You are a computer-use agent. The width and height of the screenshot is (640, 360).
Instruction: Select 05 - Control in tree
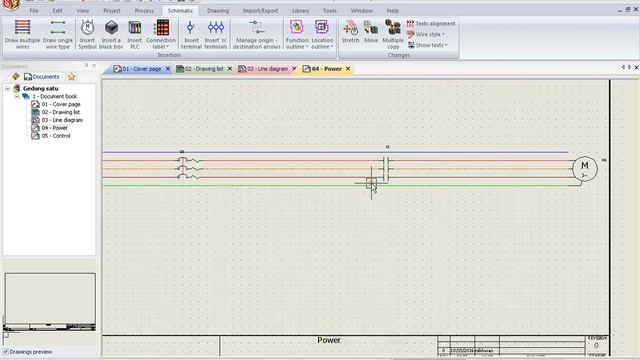56,136
